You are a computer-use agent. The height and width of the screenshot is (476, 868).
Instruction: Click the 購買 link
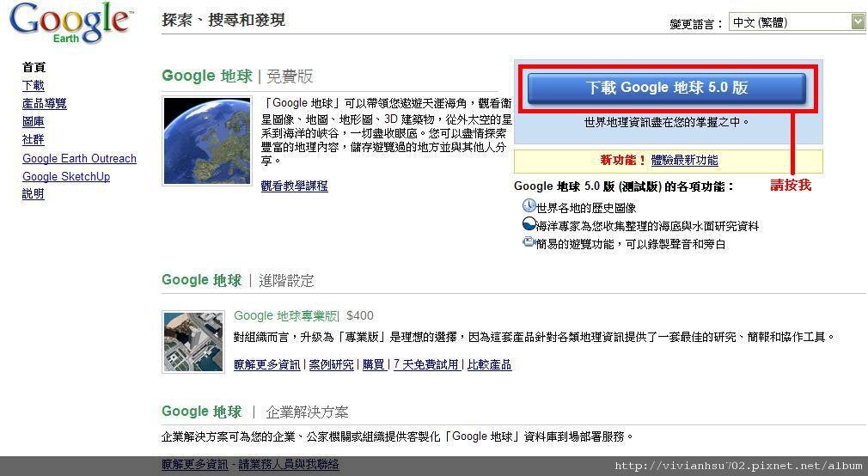point(374,365)
